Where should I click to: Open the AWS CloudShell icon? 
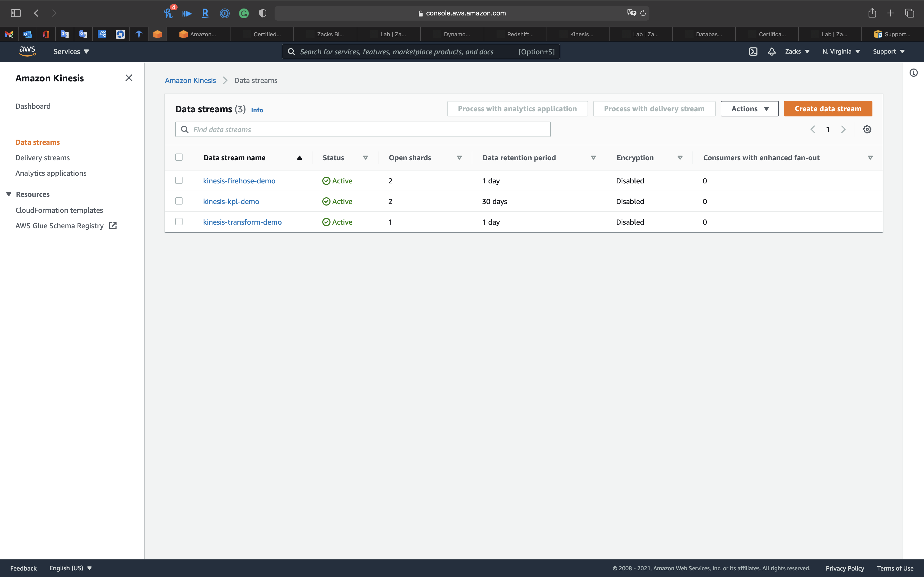point(753,52)
